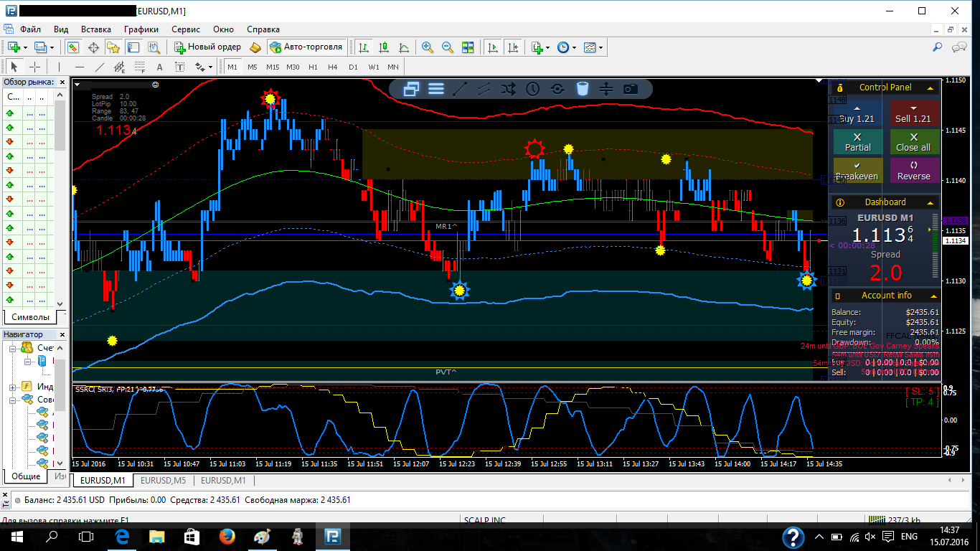Tile the chart windows

point(468,47)
